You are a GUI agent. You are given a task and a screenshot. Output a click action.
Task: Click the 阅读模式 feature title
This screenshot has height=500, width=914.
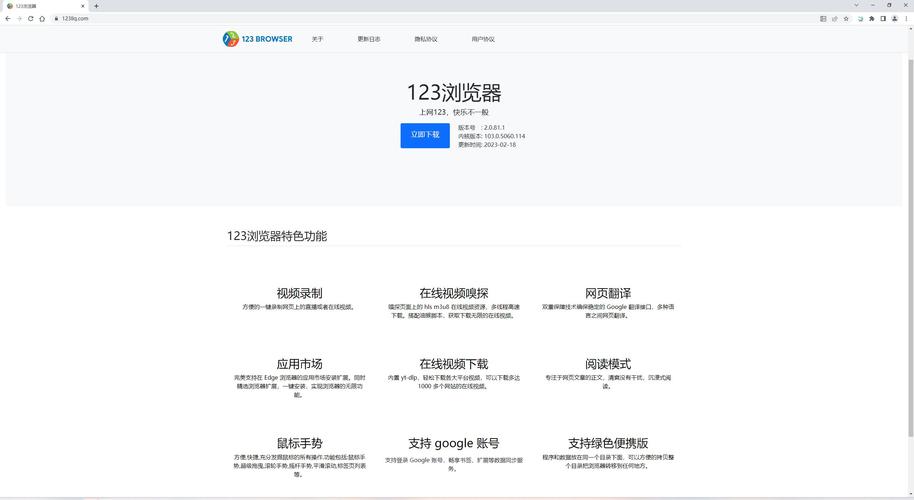(608, 364)
